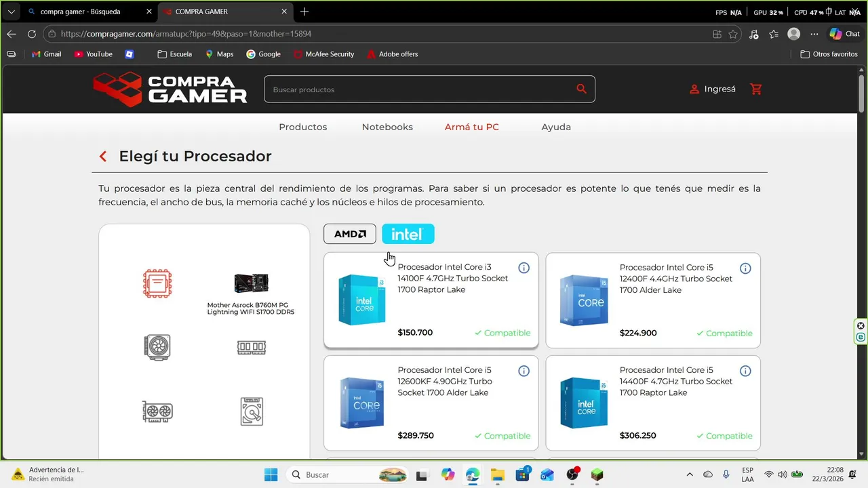This screenshot has height=488, width=868.
Task: Open info icon on Core i5 14400F card
Action: pyautogui.click(x=745, y=371)
